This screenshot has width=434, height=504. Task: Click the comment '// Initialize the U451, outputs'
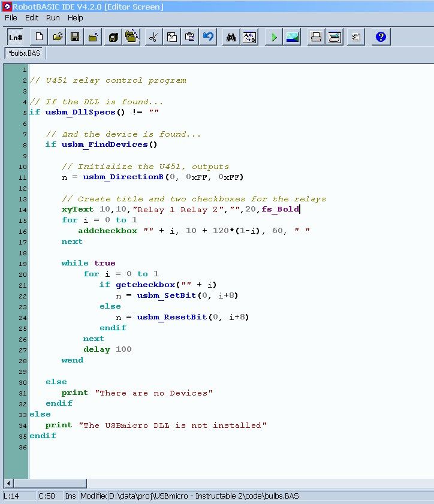point(145,167)
